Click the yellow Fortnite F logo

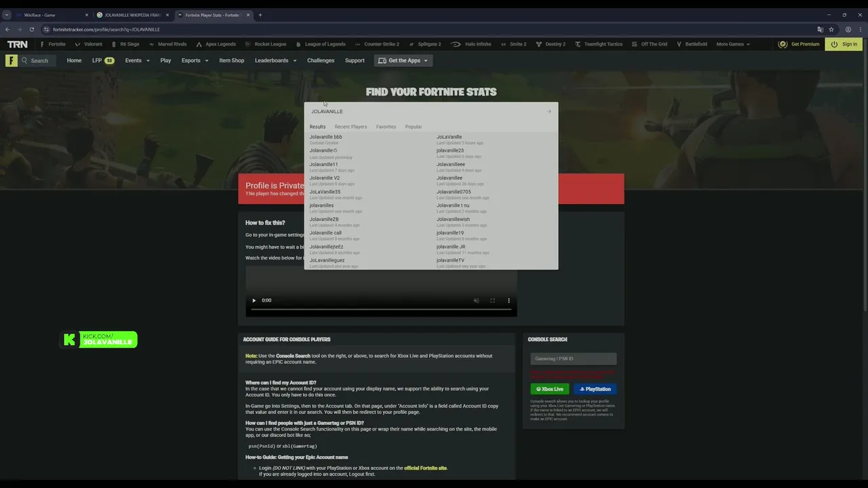pyautogui.click(x=12, y=60)
